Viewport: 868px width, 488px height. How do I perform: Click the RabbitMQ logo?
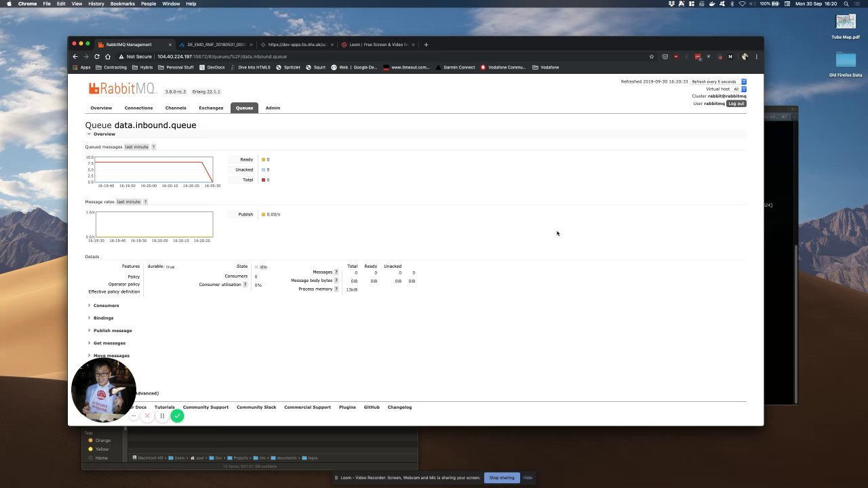pyautogui.click(x=122, y=89)
